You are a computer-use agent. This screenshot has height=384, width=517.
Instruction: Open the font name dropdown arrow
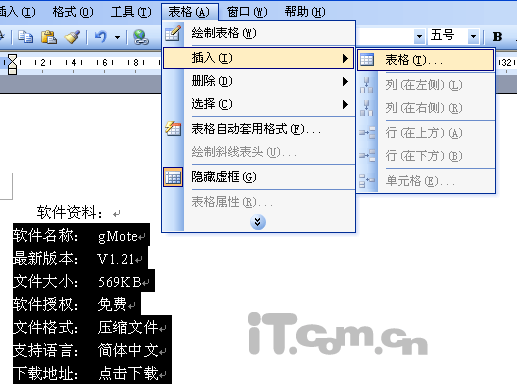point(419,36)
